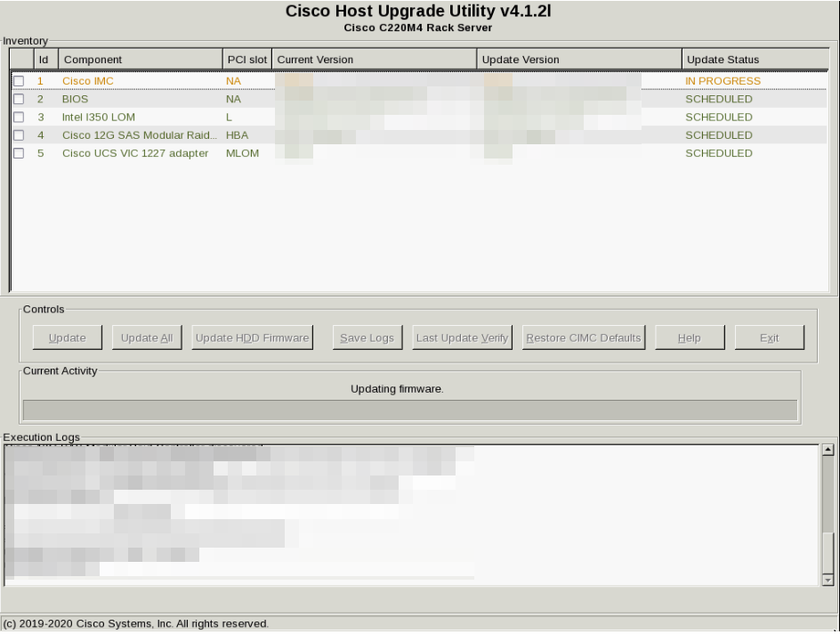The width and height of the screenshot is (840, 634).
Task: Click the execution logs scroll up arrow
Action: pyautogui.click(x=828, y=451)
